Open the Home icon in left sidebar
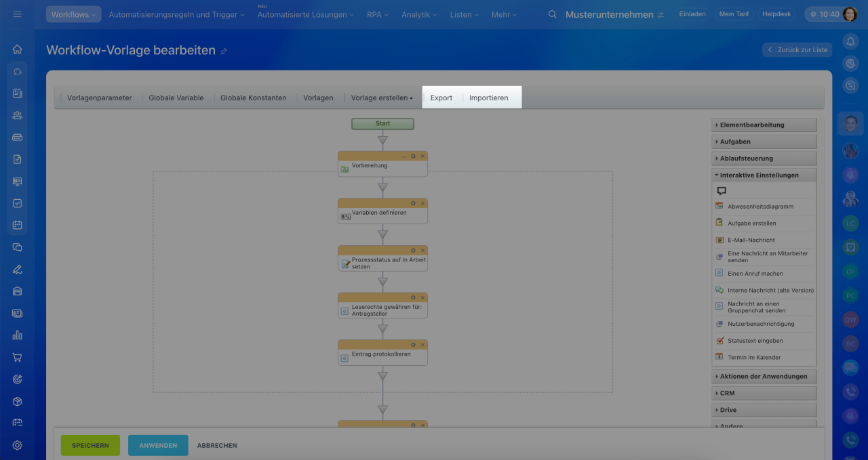Image resolution: width=868 pixels, height=460 pixels. (x=18, y=49)
